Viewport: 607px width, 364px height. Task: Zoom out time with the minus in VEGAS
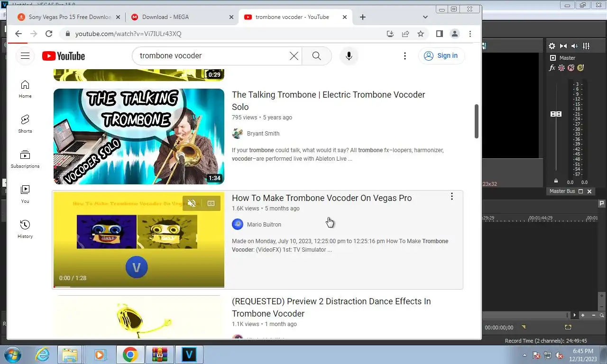pos(594,315)
